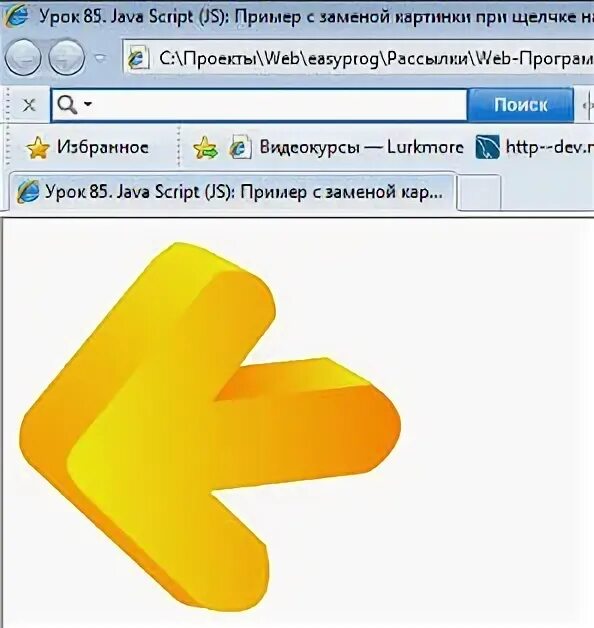Click the yellow left arrow image
The image size is (594, 628).
[209, 427]
